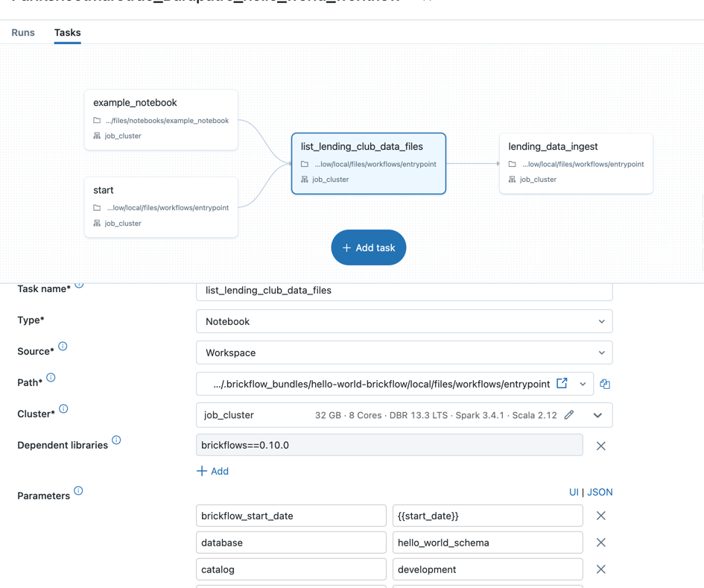Switch parameters view to JSON
Image resolution: width=704 pixels, height=588 pixels.
coord(600,492)
